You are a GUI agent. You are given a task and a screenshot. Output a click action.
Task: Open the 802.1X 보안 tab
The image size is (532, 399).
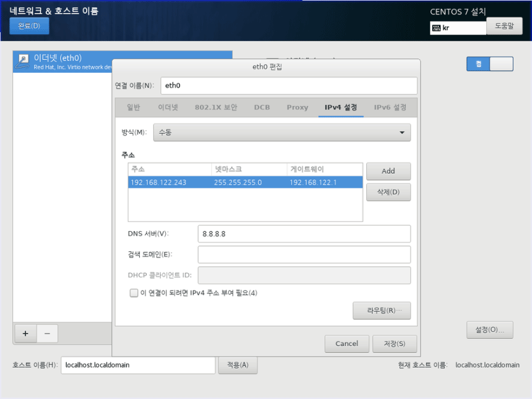[216, 107]
